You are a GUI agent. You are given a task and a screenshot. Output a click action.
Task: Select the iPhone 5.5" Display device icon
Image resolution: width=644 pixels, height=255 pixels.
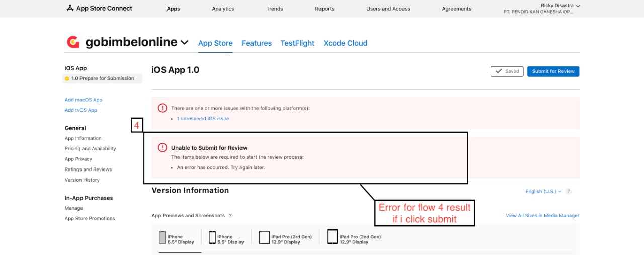212,237
